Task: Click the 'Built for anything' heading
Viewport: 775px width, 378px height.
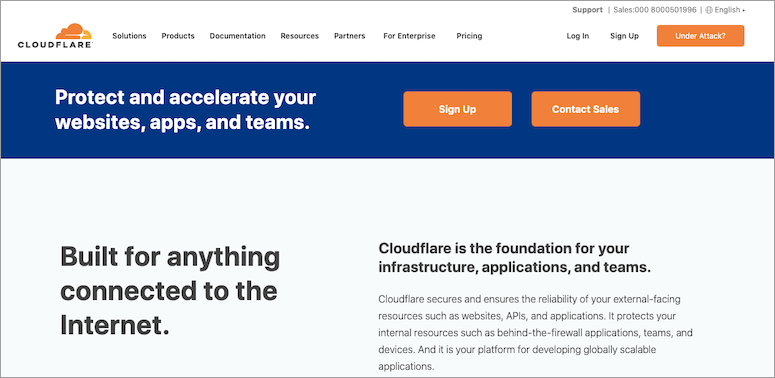Action: tap(170, 257)
